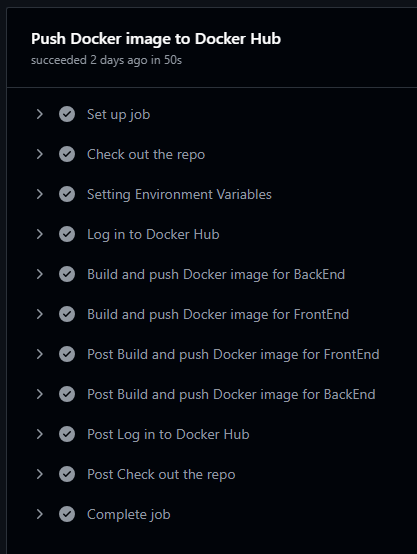Click success icon for Build and push BackEnd step
417x554 pixels.
coord(67,274)
